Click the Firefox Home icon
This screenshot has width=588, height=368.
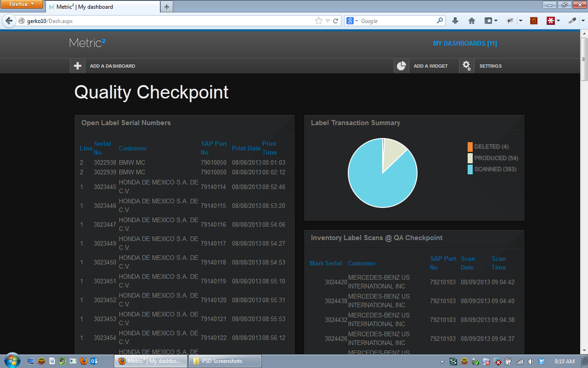[472, 20]
